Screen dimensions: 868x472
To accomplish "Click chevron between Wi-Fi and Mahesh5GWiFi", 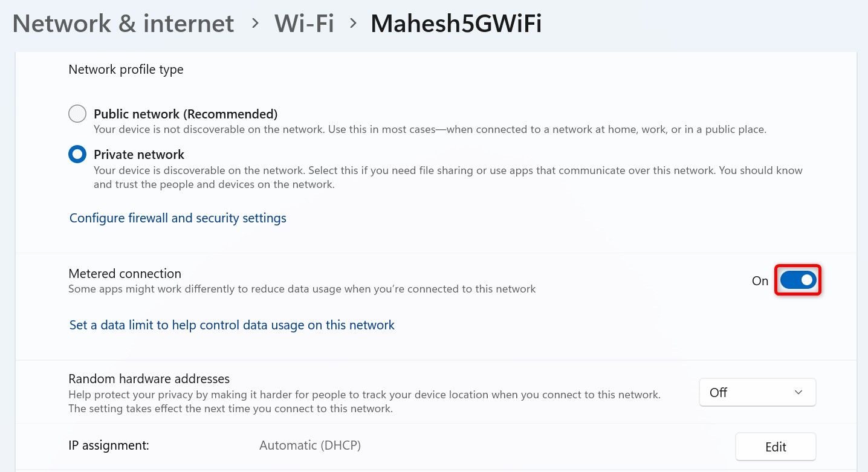I will coord(353,24).
